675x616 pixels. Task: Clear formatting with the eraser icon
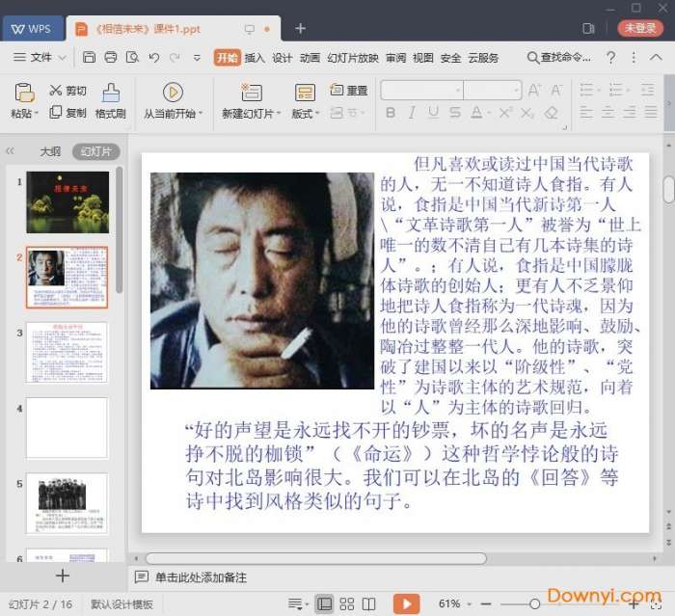pos(551,113)
